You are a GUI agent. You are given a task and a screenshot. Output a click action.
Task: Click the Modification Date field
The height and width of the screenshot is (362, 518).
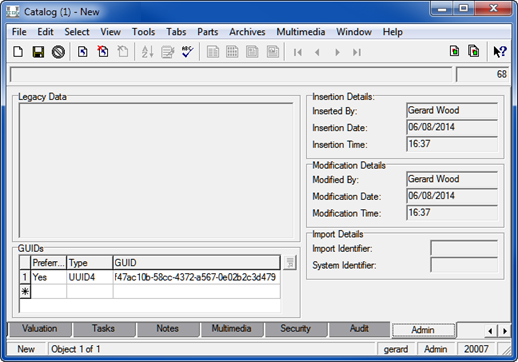pyautogui.click(x=452, y=196)
